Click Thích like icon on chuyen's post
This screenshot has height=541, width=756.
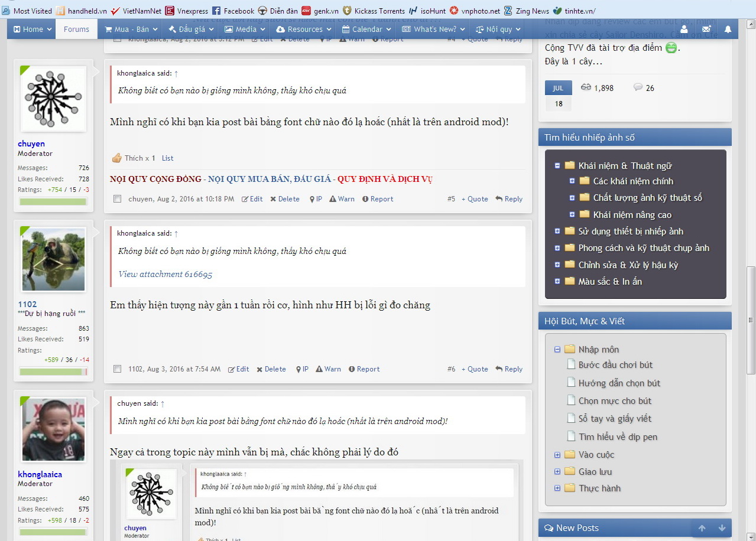[x=117, y=158]
